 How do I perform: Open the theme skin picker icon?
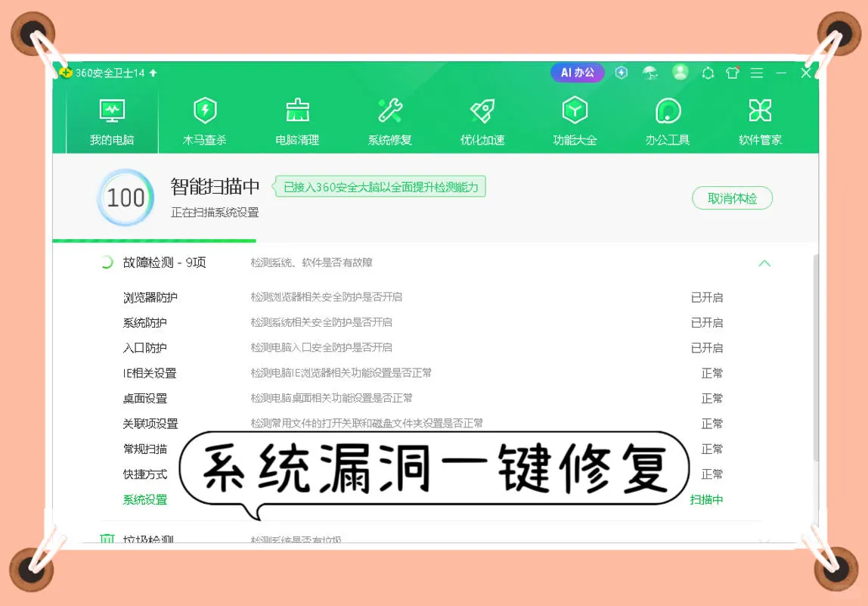point(731,73)
